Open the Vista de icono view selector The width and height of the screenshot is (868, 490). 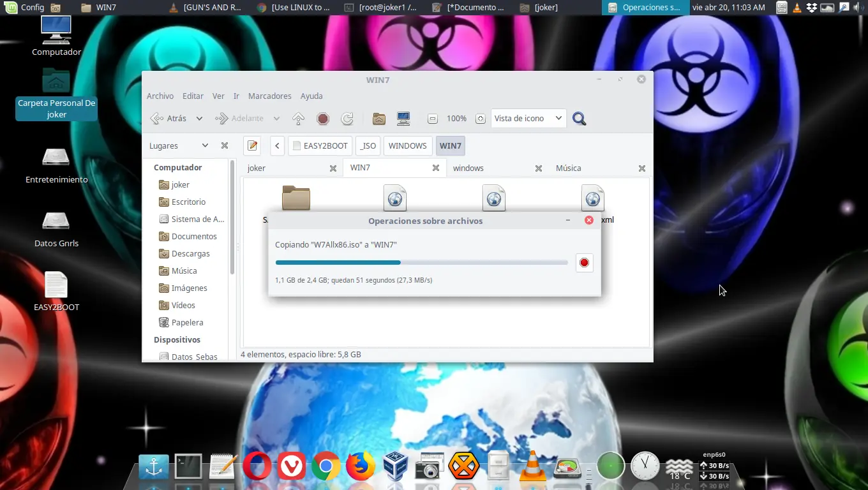(528, 118)
